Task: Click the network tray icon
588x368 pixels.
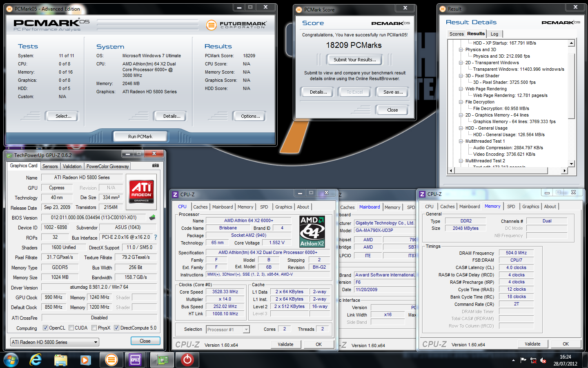Action: (533, 360)
